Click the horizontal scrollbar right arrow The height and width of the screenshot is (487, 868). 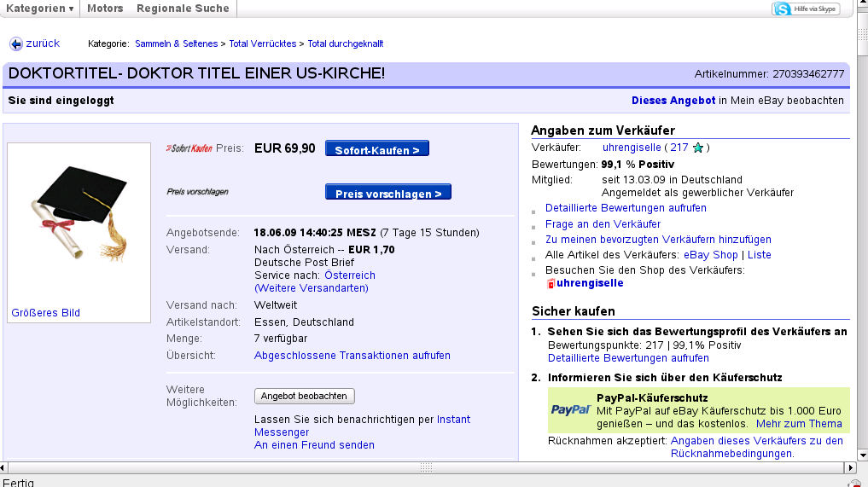[x=849, y=467]
